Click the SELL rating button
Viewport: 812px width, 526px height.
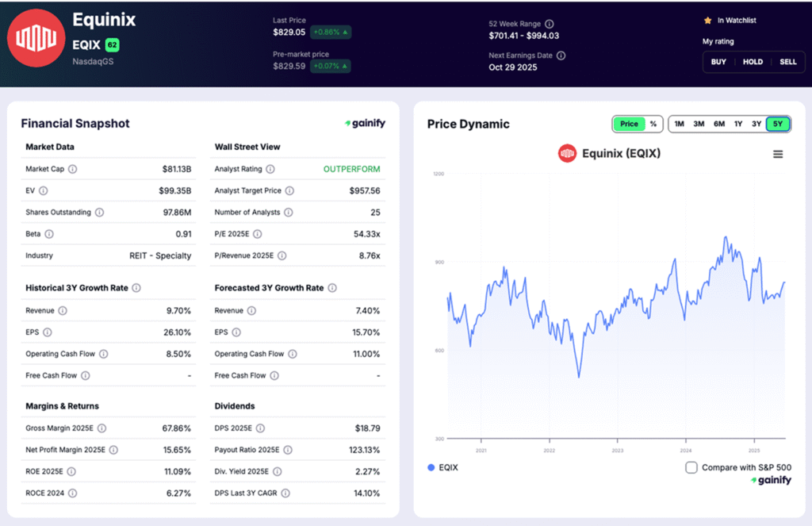tap(788, 61)
